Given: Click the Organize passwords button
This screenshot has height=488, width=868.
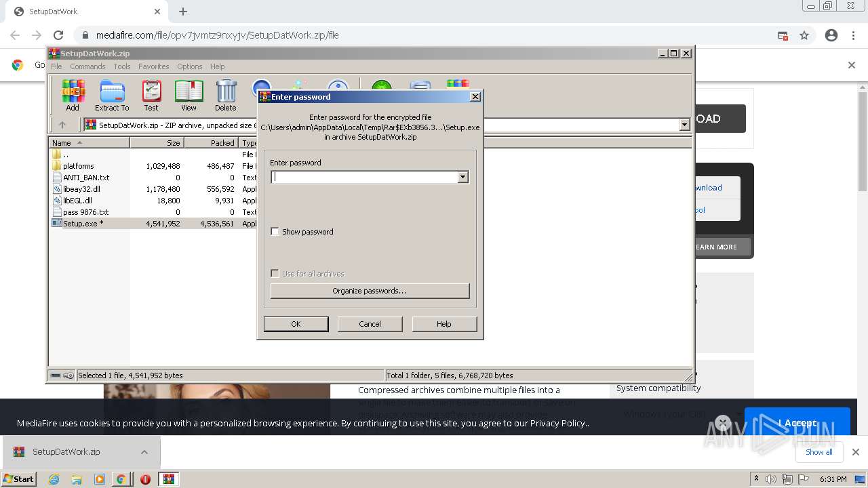Looking at the screenshot, I should [370, 291].
